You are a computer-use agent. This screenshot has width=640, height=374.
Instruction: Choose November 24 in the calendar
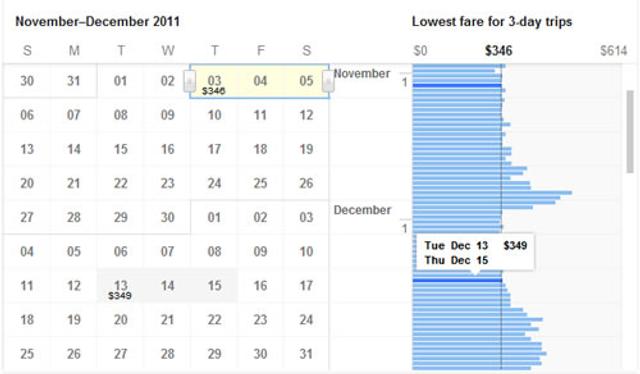(214, 183)
